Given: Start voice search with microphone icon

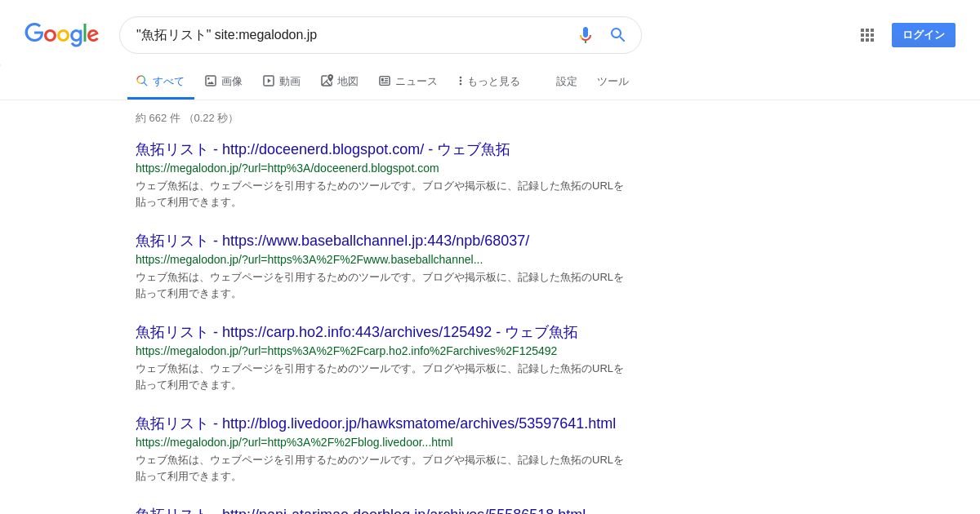Looking at the screenshot, I should point(585,35).
